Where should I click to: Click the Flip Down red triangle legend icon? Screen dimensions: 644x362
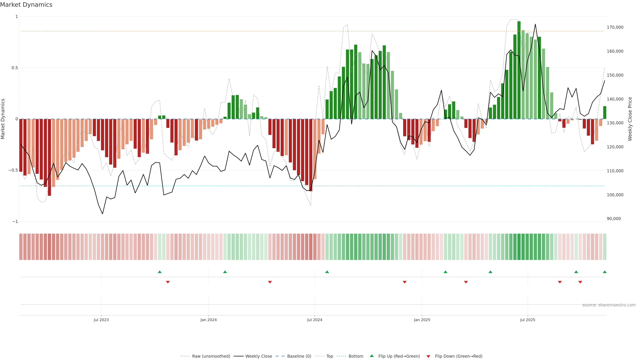(428, 356)
